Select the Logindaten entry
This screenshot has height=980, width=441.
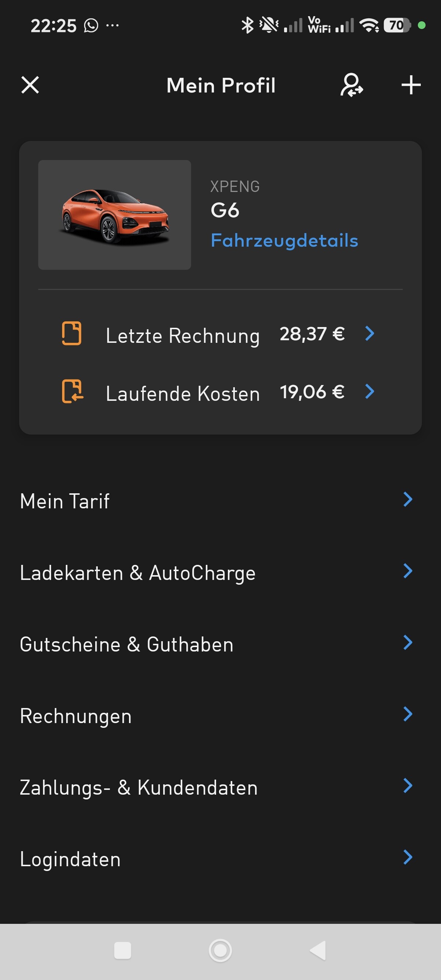(70, 859)
